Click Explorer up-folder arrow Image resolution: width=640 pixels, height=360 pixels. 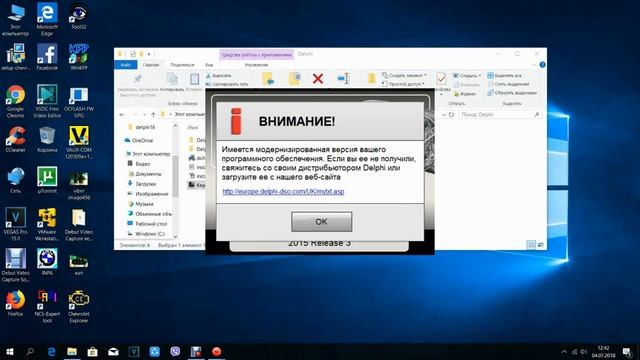tap(153, 115)
